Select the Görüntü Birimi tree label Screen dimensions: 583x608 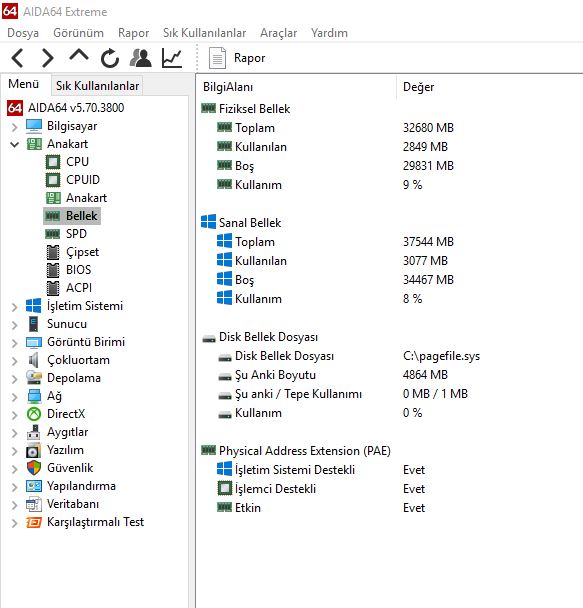(86, 342)
